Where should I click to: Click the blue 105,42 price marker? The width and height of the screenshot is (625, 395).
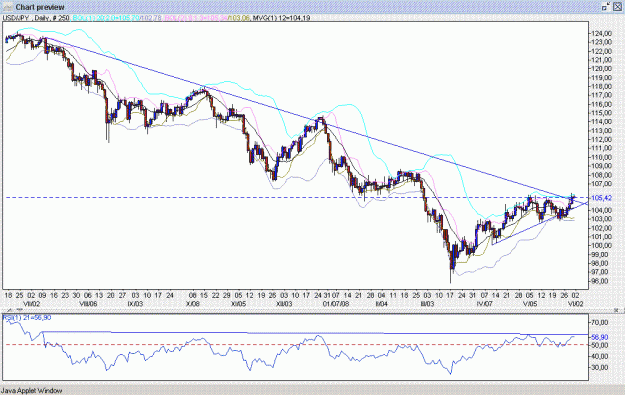(602, 198)
